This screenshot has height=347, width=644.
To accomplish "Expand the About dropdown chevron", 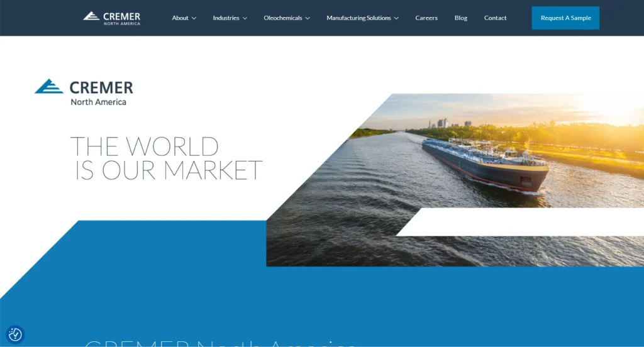I will 194,18.
